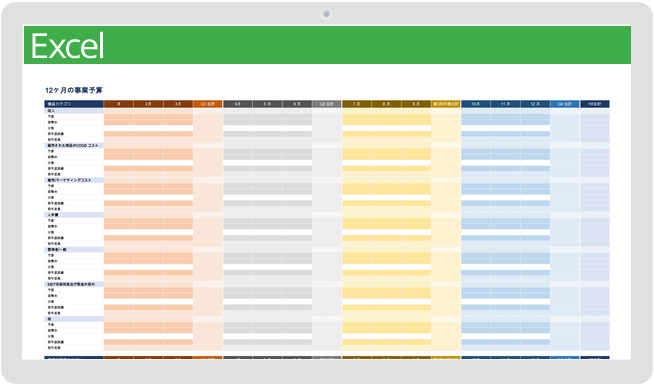Select the 7月 column header
This screenshot has width=654, height=385.
pyautogui.click(x=357, y=104)
